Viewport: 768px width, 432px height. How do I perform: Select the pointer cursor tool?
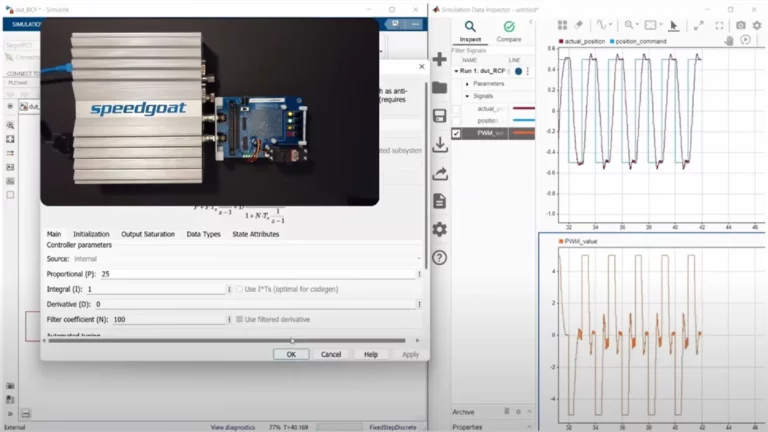click(x=673, y=25)
